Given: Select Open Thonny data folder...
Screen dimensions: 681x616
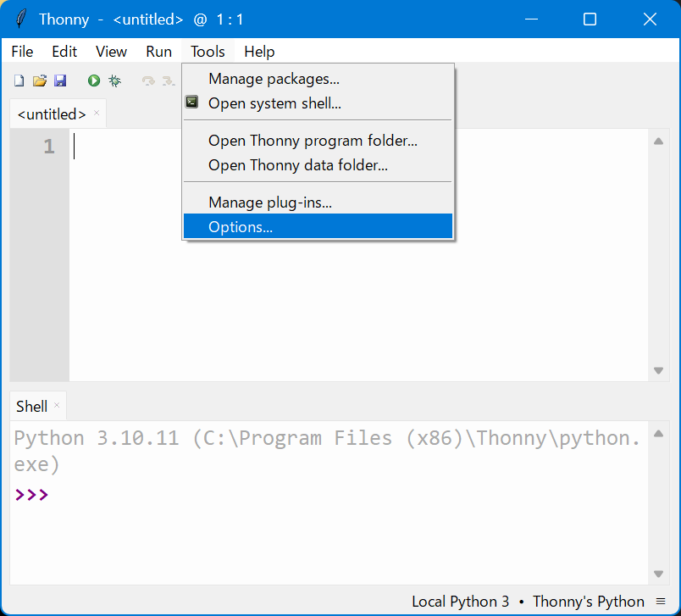Looking at the screenshot, I should (318, 165).
